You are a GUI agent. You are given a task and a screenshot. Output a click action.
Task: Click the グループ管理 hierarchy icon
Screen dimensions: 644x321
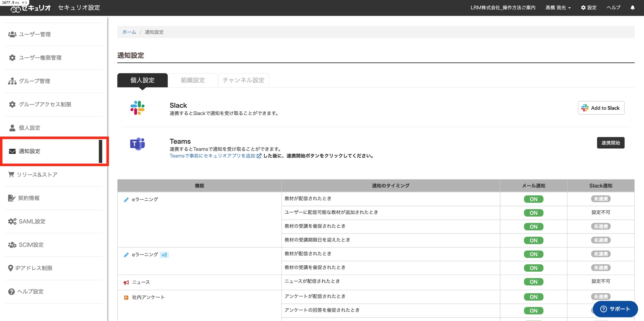12,81
